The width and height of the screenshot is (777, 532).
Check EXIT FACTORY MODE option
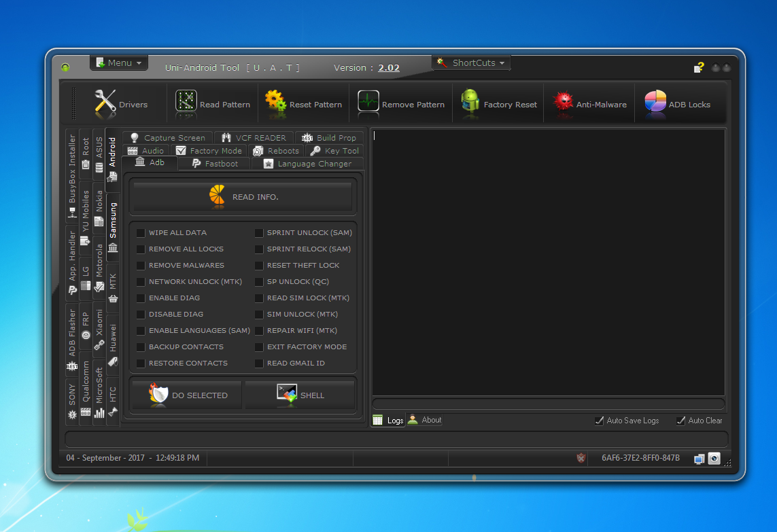coord(259,347)
